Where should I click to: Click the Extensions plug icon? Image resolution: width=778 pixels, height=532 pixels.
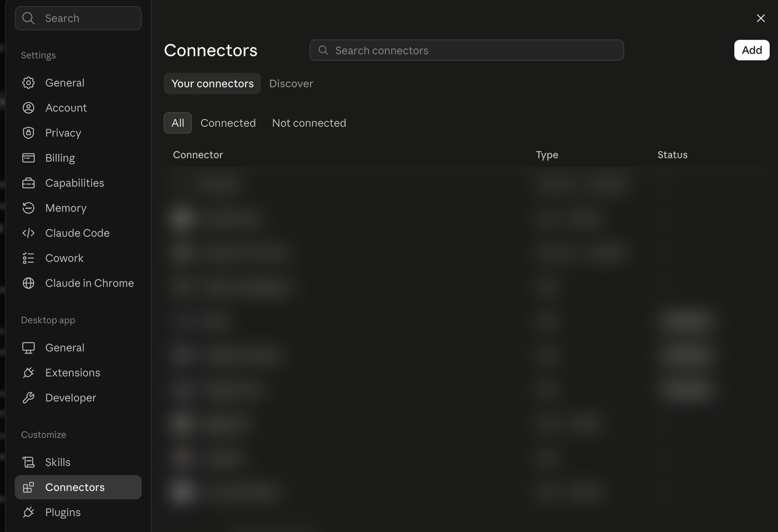(x=28, y=373)
